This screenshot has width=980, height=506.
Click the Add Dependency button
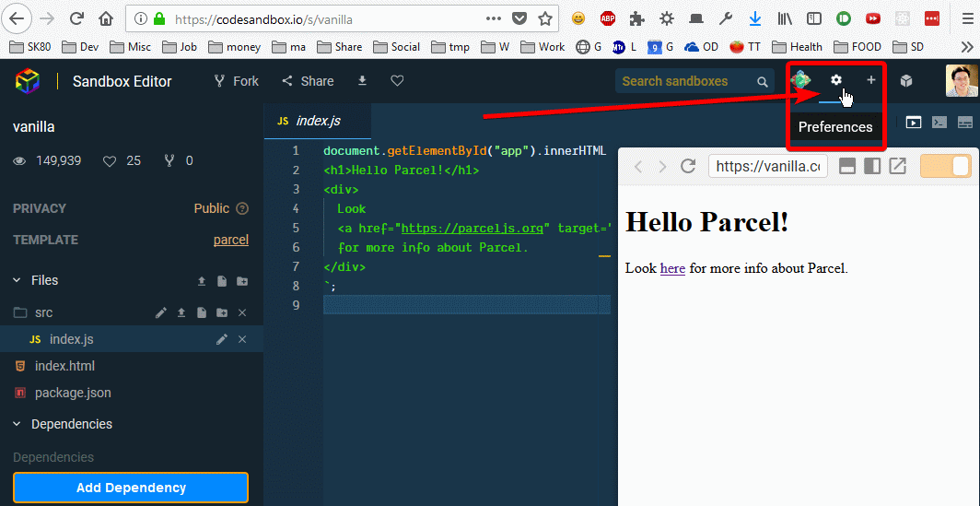[131, 488]
